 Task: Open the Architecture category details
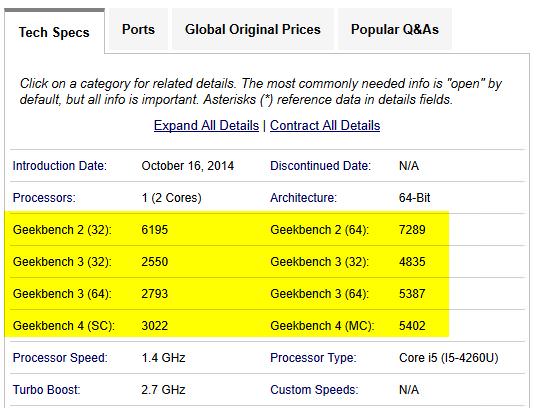pos(304,198)
